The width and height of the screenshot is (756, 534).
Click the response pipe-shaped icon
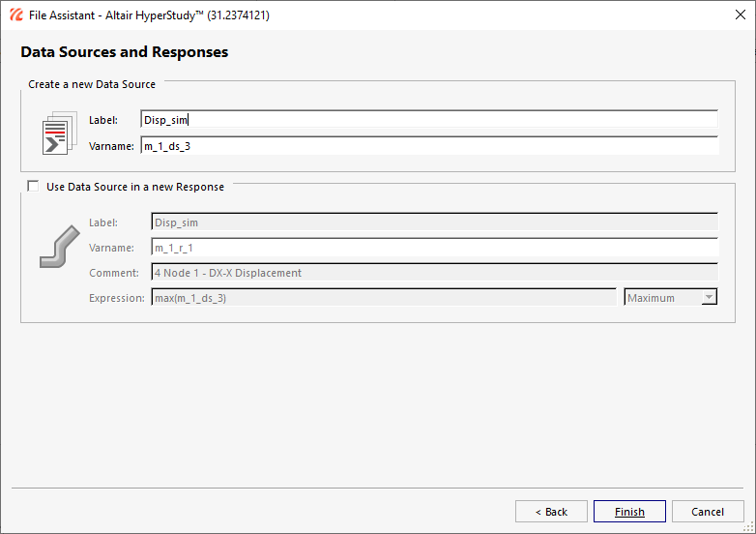58,247
